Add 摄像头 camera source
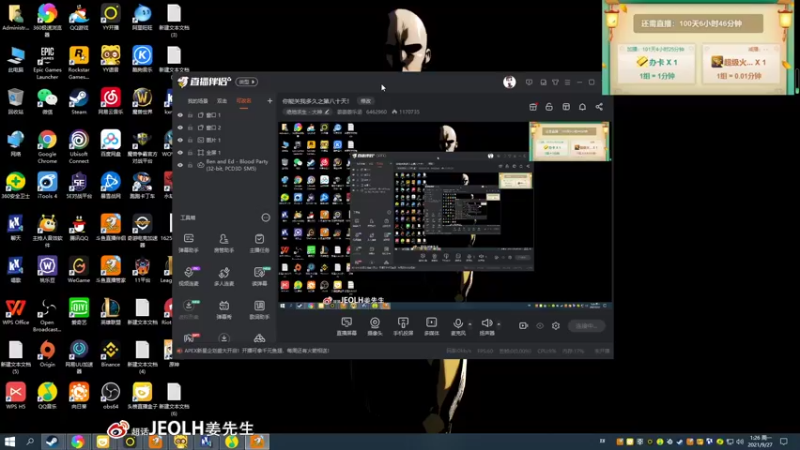Image resolution: width=800 pixels, height=450 pixels. click(375, 326)
